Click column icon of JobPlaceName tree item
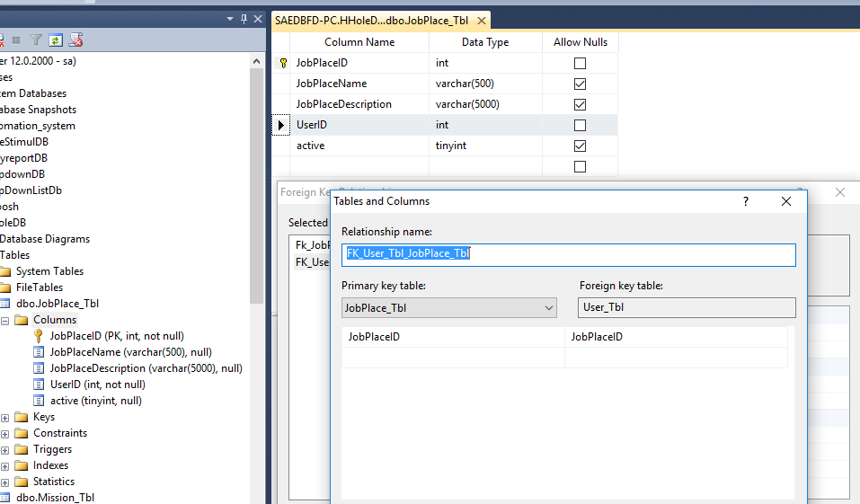This screenshot has width=860, height=504. click(39, 352)
